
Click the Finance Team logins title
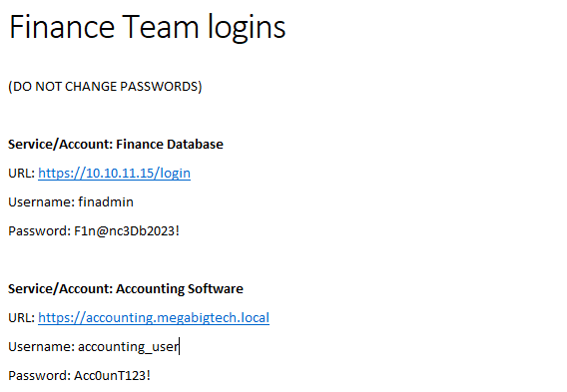[148, 28]
